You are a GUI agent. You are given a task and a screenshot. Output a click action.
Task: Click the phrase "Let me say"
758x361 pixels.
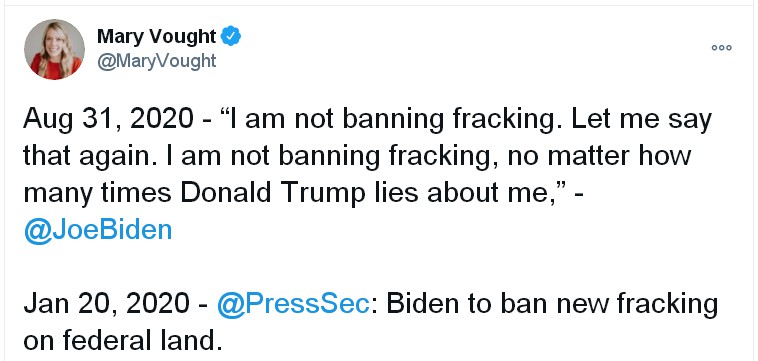pos(641,119)
